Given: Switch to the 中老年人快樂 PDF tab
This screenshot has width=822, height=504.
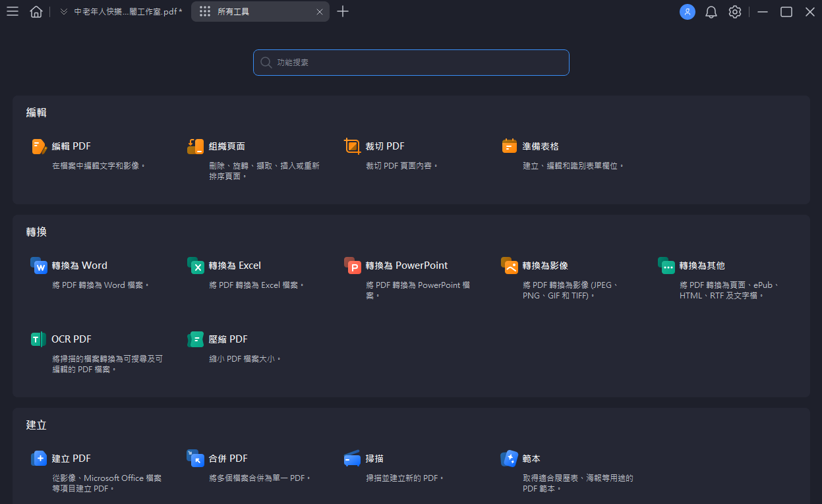Looking at the screenshot, I should [x=122, y=12].
